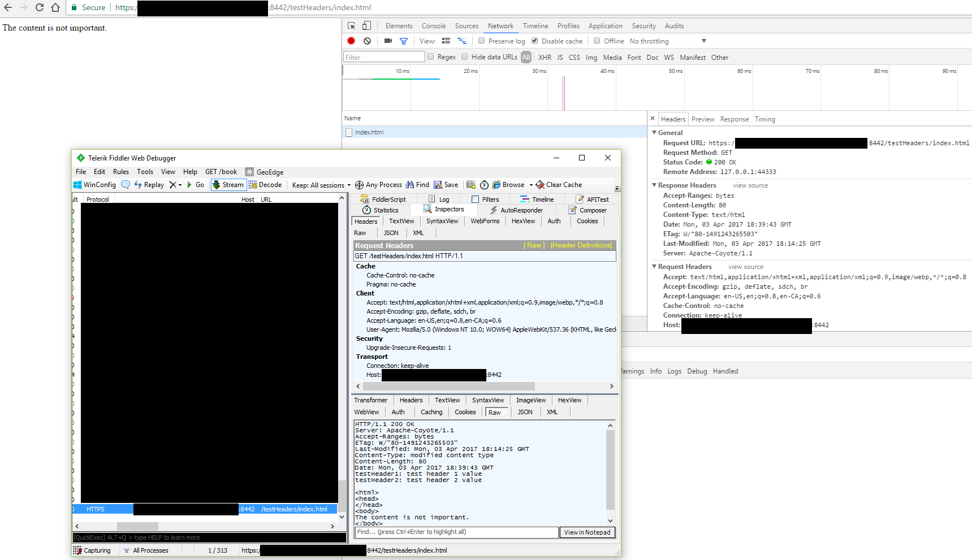972x560 pixels.
Task: Uncheck the Disable cache checkbox
Action: point(534,41)
